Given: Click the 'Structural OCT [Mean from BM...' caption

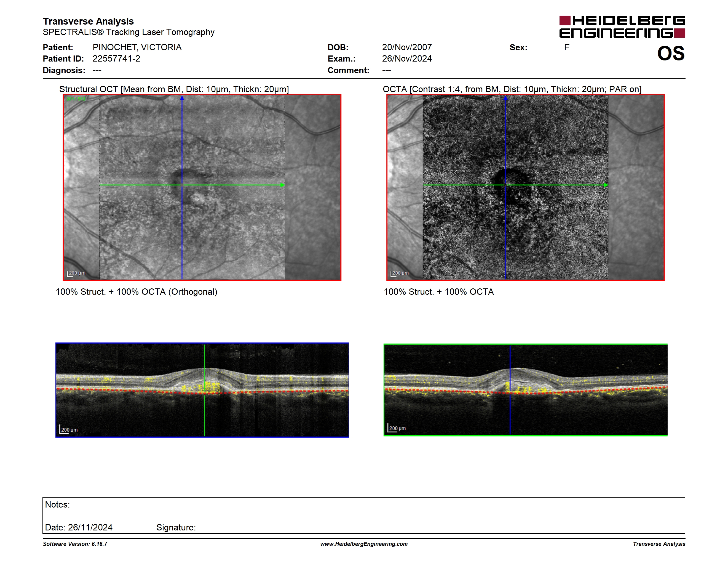Looking at the screenshot, I should coord(174,89).
